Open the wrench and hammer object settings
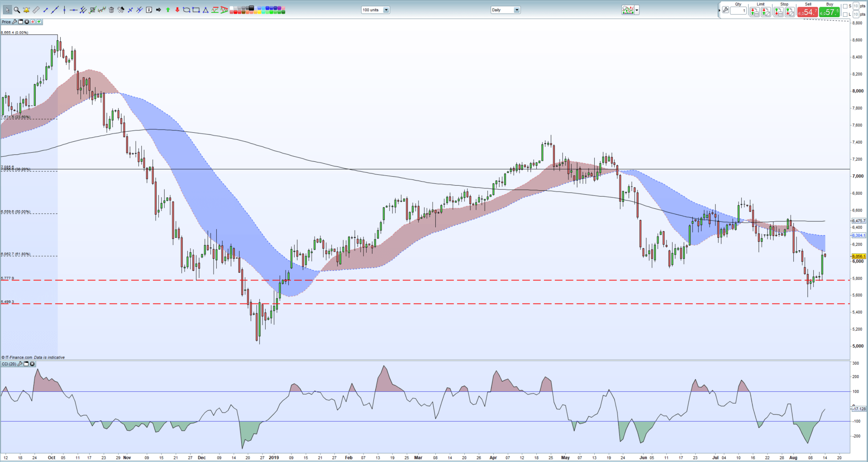Viewport: 868px width, 462px height. click(x=121, y=10)
